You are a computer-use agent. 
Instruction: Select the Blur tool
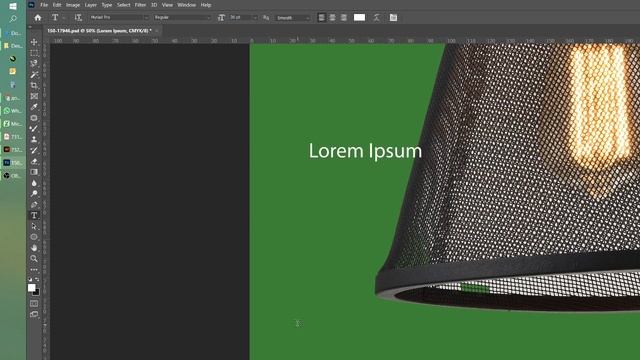point(34,183)
